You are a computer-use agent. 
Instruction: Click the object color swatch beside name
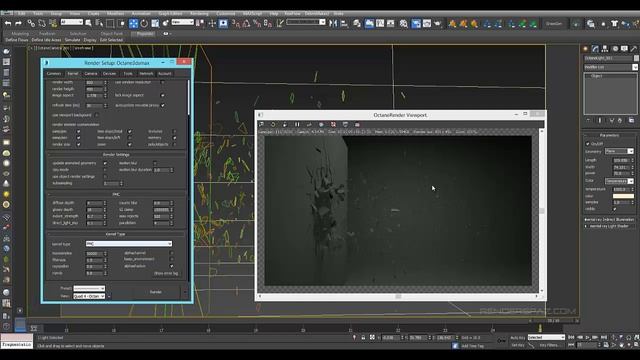(636, 58)
